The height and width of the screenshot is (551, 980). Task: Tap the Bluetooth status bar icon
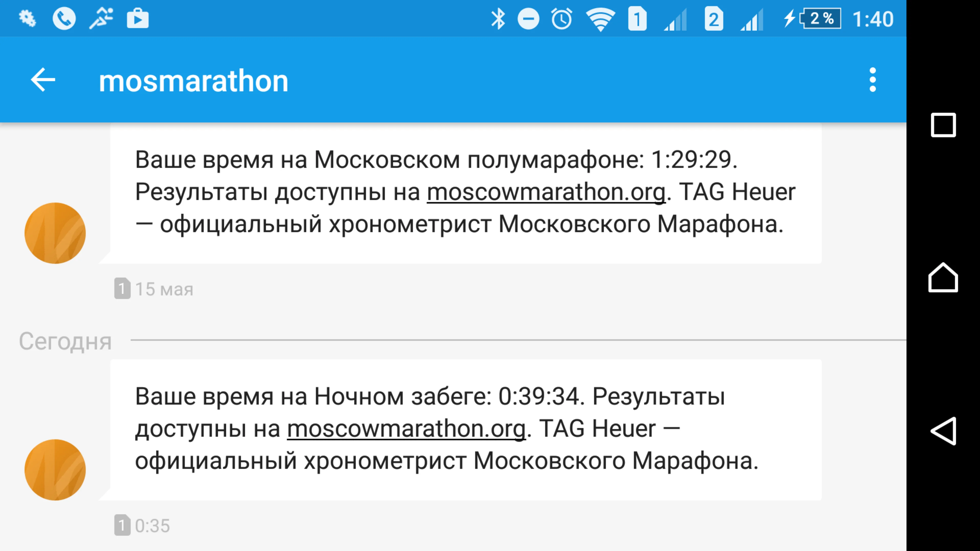498,19
